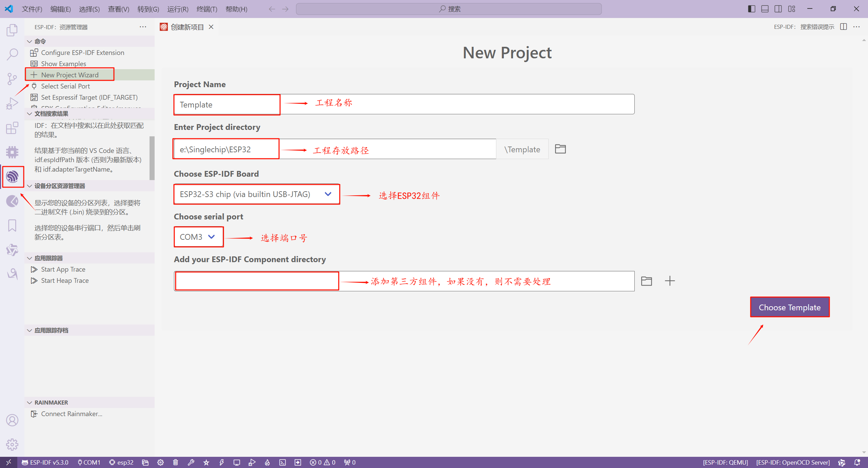Open the Source Control activity icon
The image size is (868, 468).
pyautogui.click(x=12, y=79)
